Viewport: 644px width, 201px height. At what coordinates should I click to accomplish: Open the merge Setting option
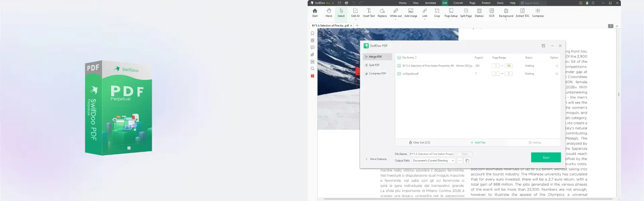(535, 143)
